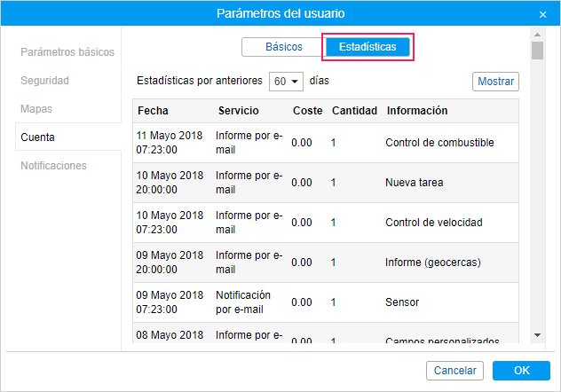Open Parámetros básicos section
The image size is (561, 392).
[67, 52]
